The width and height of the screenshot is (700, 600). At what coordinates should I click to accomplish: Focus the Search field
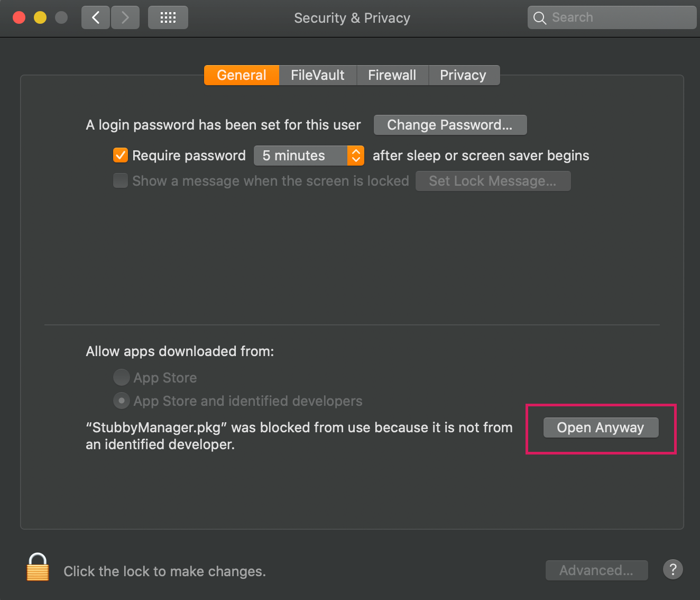(612, 17)
